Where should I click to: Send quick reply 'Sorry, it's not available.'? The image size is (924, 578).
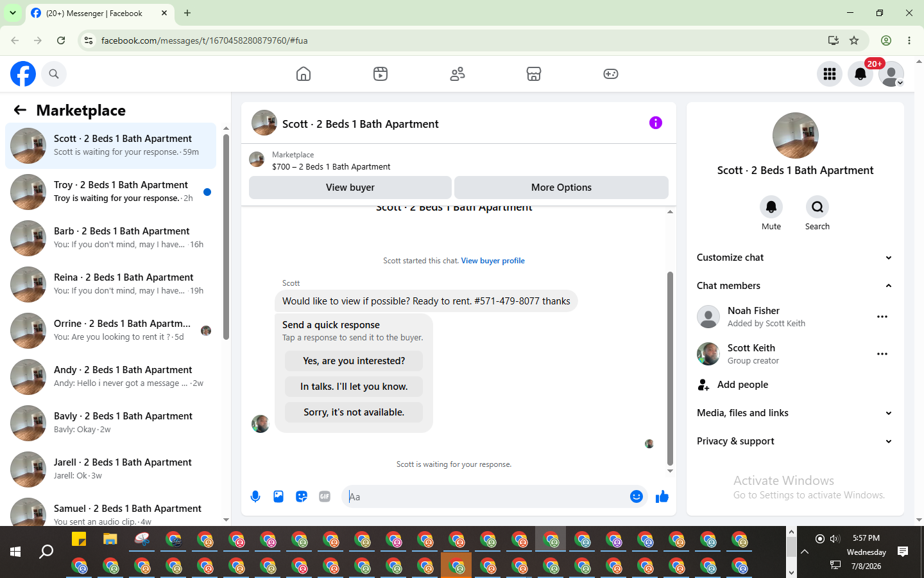pyautogui.click(x=354, y=412)
